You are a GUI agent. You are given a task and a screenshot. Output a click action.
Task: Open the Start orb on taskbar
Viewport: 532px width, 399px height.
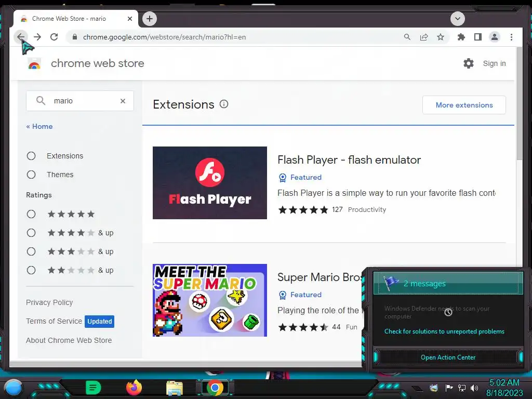pyautogui.click(x=14, y=388)
